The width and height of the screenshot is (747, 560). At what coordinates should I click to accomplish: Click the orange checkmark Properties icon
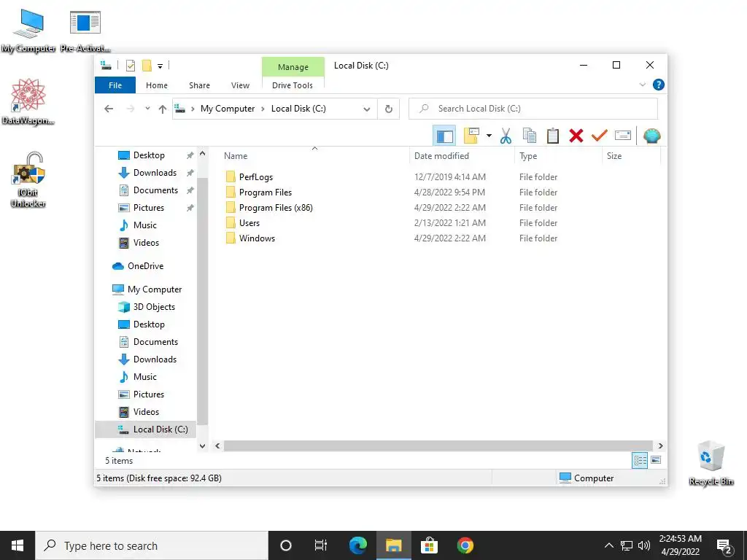pos(599,136)
